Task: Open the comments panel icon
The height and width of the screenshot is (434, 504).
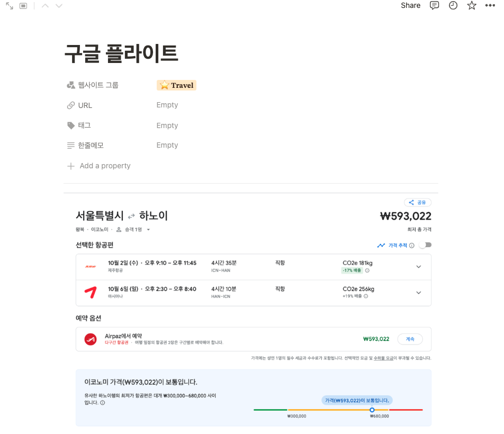Action: [x=434, y=5]
